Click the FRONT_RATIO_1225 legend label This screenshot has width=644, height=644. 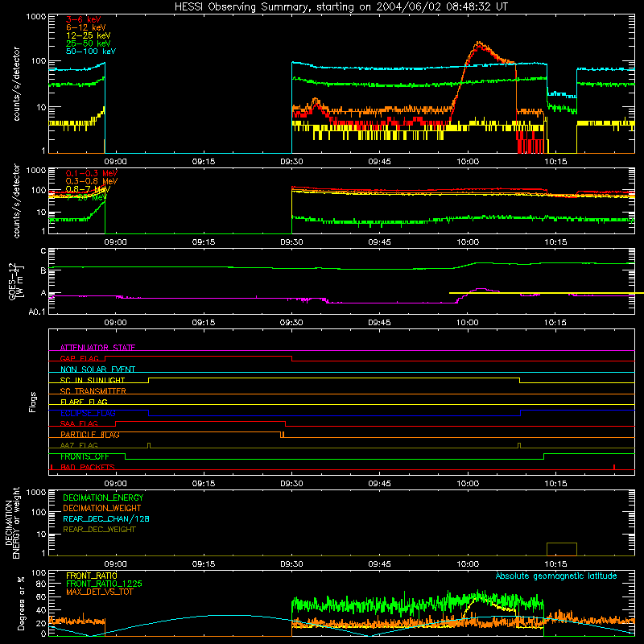tap(105, 584)
